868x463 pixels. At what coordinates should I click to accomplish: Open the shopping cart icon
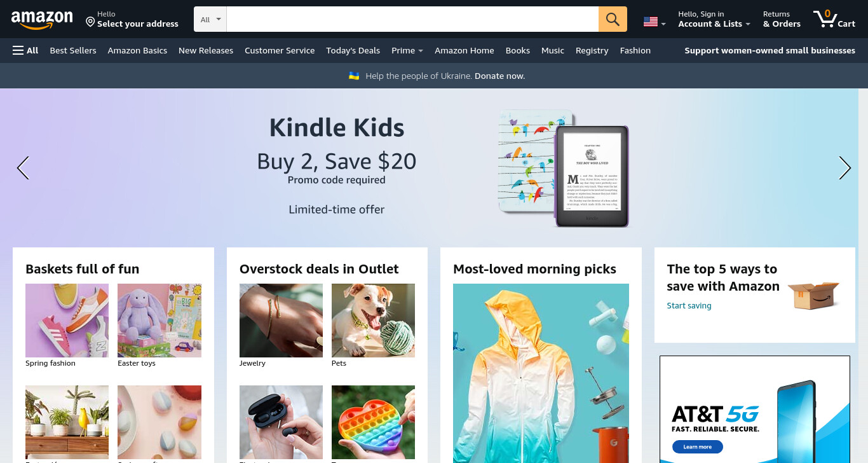pos(834,18)
